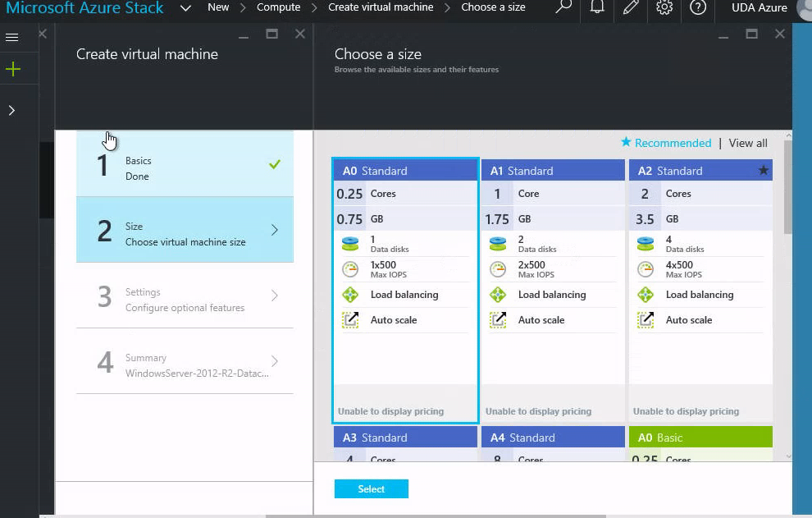Click the horizontal scrollbar at the bottom

tap(436, 516)
